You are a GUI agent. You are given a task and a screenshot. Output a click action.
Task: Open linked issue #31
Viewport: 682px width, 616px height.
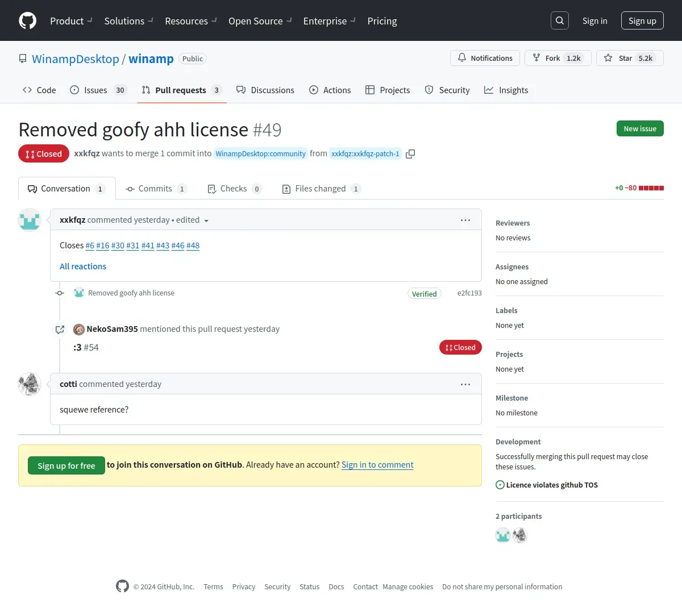coord(132,245)
